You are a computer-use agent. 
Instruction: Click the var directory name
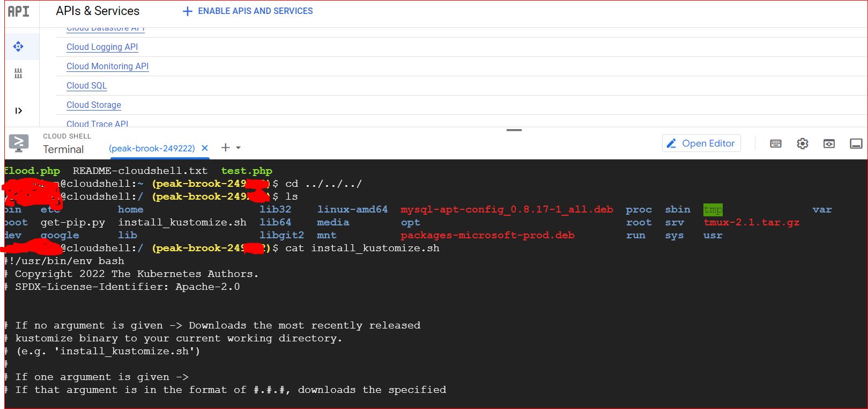point(822,209)
